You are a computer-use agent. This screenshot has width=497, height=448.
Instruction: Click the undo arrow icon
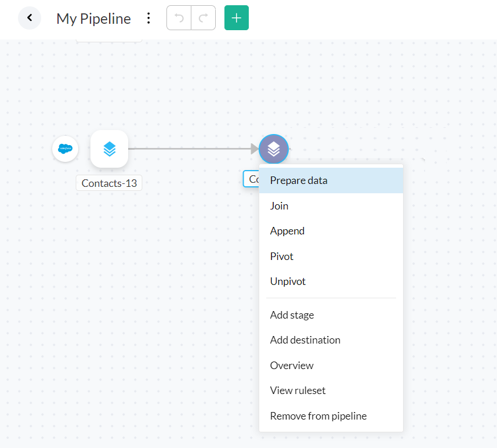(179, 18)
